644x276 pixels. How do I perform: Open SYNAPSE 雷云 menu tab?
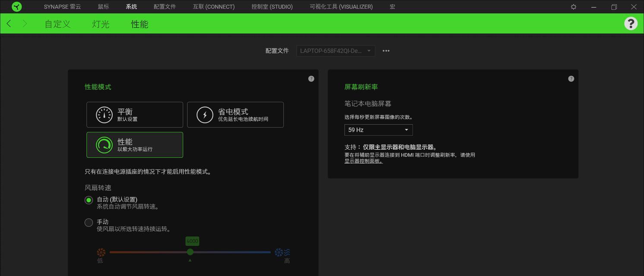(x=62, y=7)
